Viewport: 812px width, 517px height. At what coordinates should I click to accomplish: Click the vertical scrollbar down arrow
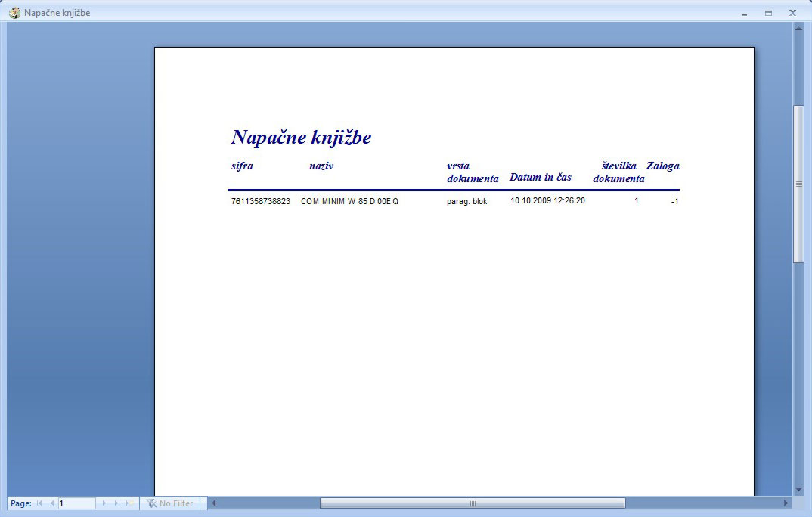click(x=798, y=490)
